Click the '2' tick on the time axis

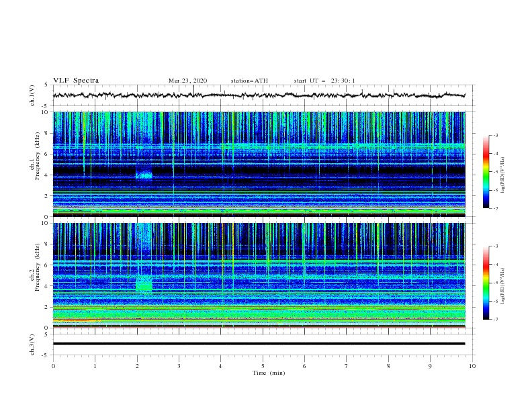(x=137, y=366)
